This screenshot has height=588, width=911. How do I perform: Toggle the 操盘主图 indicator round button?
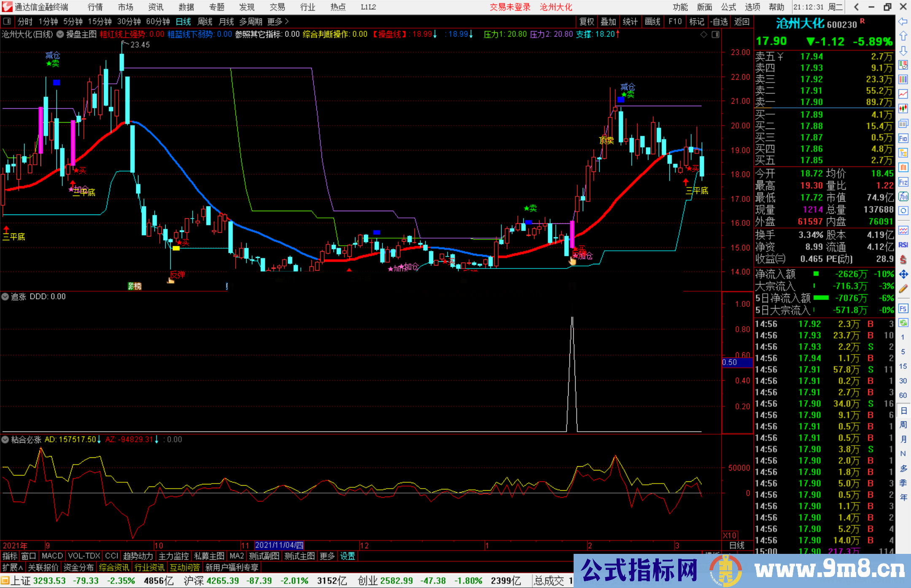pos(60,34)
